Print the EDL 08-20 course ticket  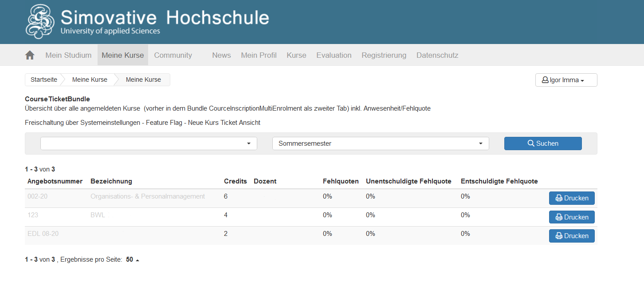[x=572, y=235]
